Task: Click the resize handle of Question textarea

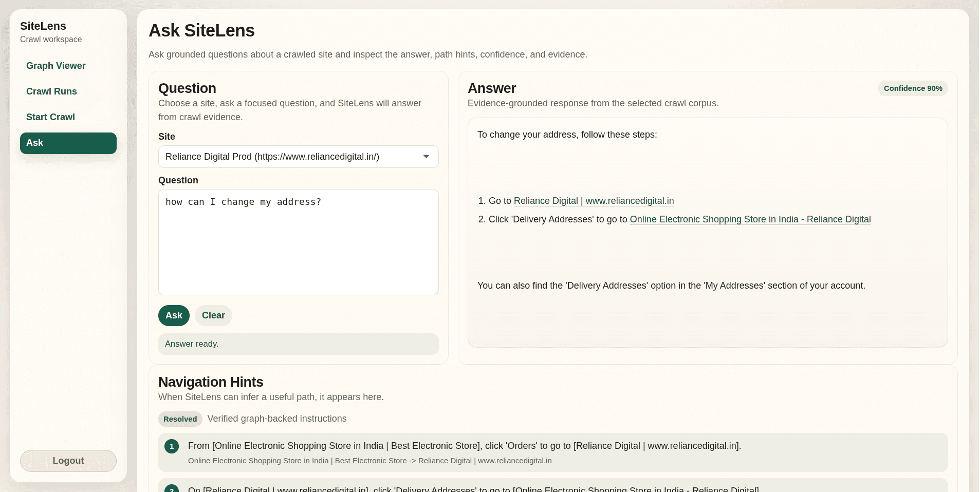Action: point(435,292)
